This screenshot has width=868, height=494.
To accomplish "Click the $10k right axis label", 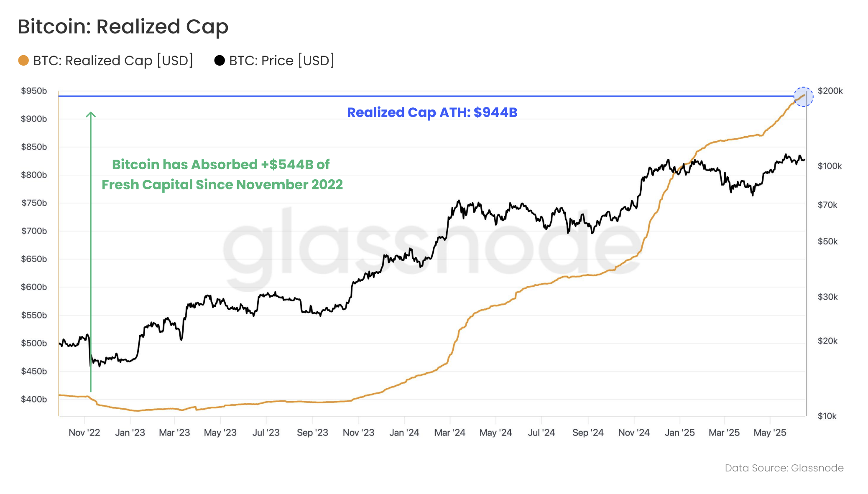I will [827, 416].
